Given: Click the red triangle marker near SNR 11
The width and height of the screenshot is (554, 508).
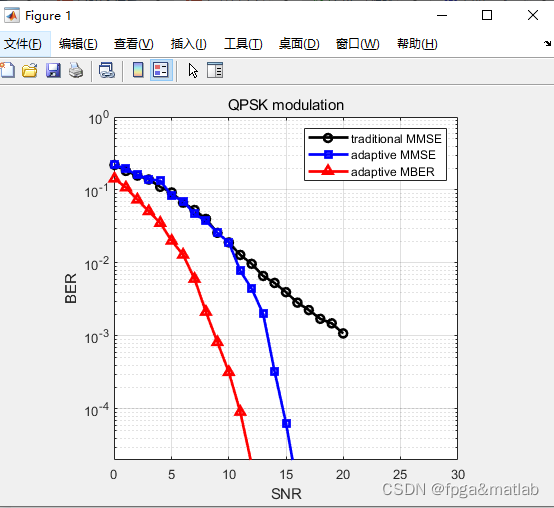Looking at the screenshot, I should (x=240, y=410).
